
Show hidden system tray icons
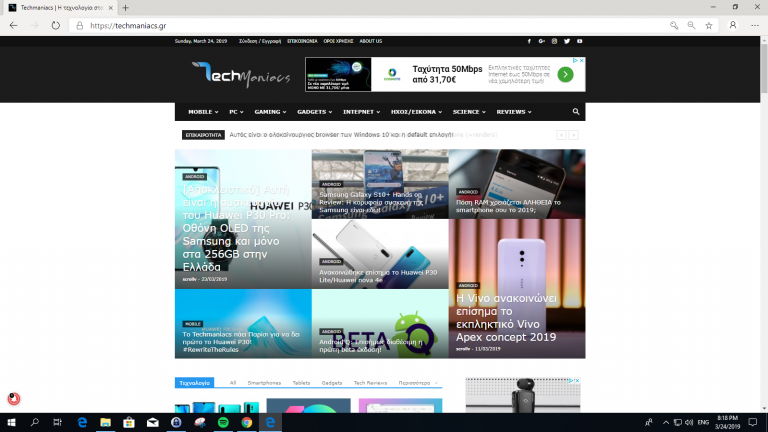tap(666, 422)
